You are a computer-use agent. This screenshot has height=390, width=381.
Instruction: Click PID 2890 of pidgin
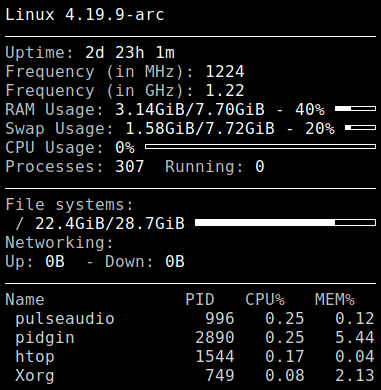pyautogui.click(x=215, y=338)
